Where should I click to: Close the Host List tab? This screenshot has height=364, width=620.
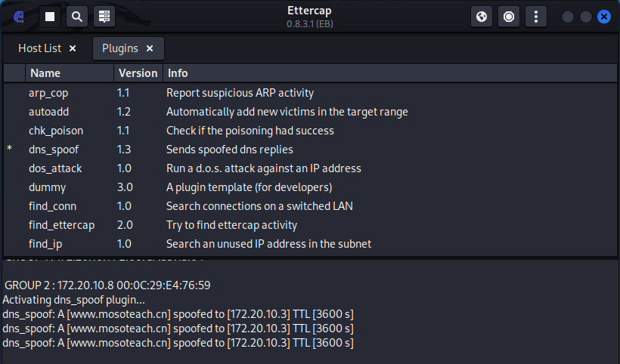click(73, 48)
